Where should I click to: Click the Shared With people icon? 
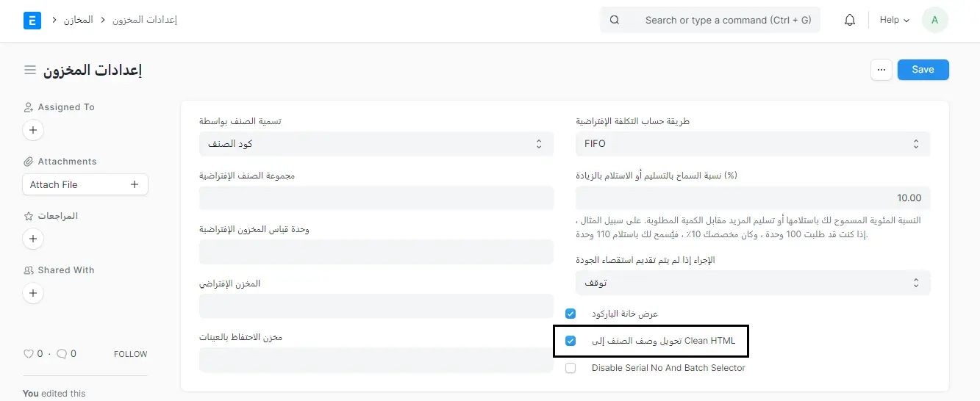(29, 270)
